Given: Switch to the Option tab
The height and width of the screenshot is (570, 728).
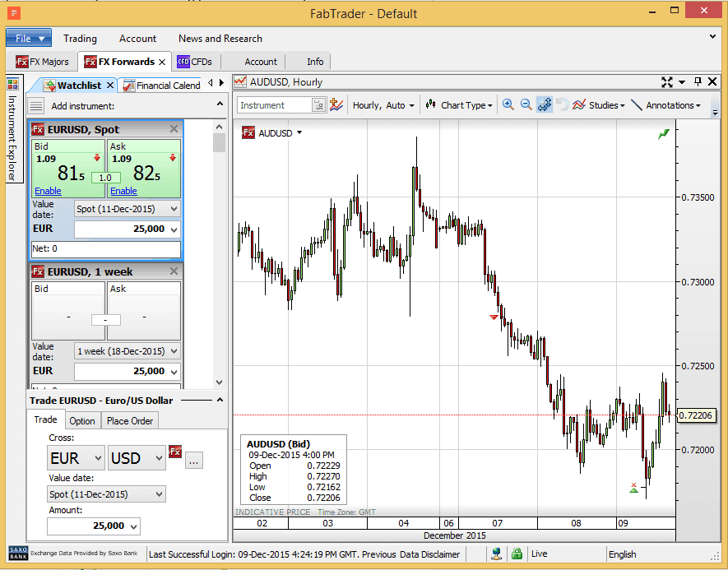Looking at the screenshot, I should tap(82, 421).
